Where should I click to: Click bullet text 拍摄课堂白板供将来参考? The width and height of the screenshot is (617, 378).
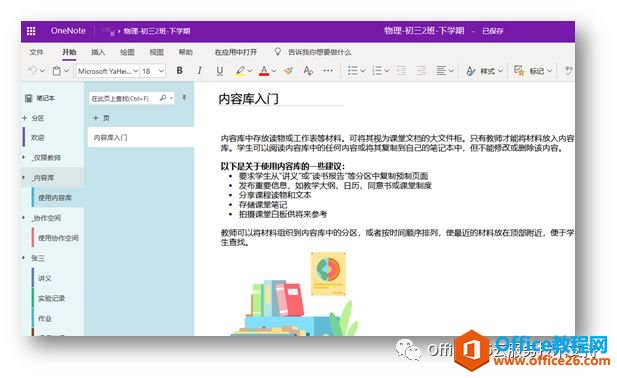(283, 214)
